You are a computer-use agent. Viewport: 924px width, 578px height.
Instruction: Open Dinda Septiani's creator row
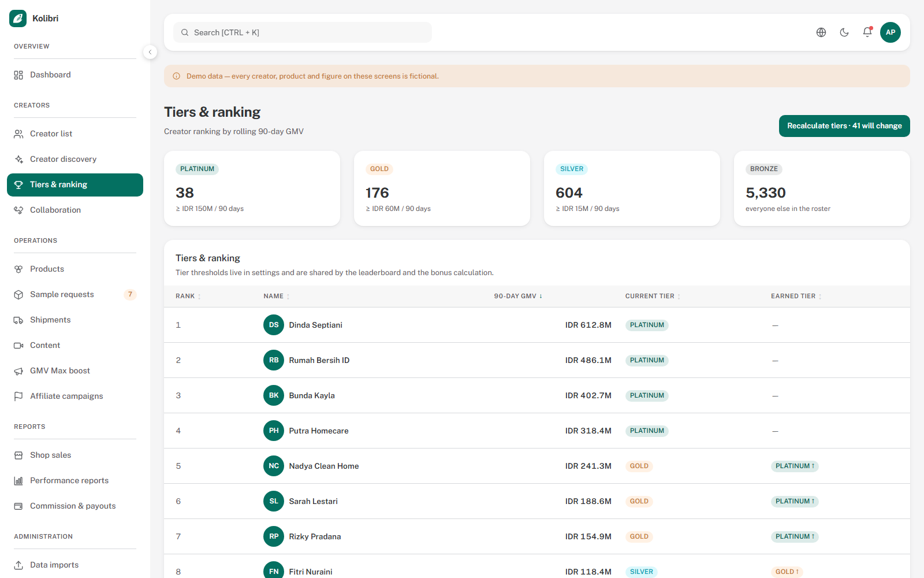click(537, 325)
